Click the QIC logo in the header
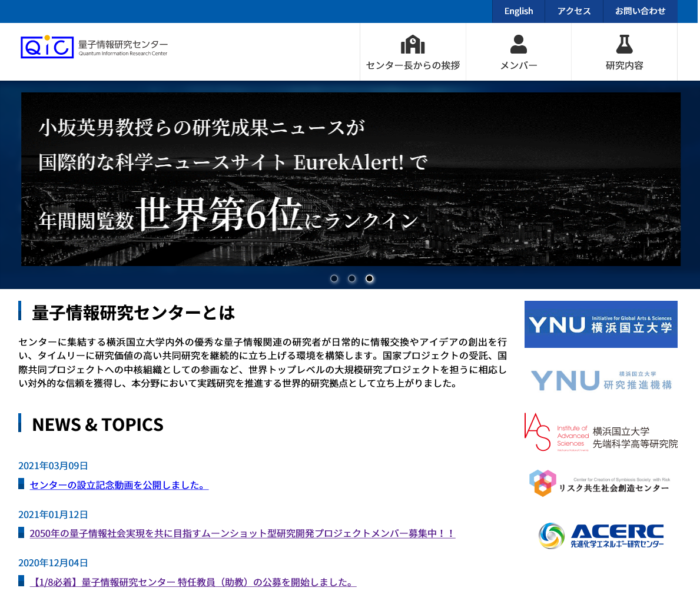The width and height of the screenshot is (700, 601). [x=47, y=47]
